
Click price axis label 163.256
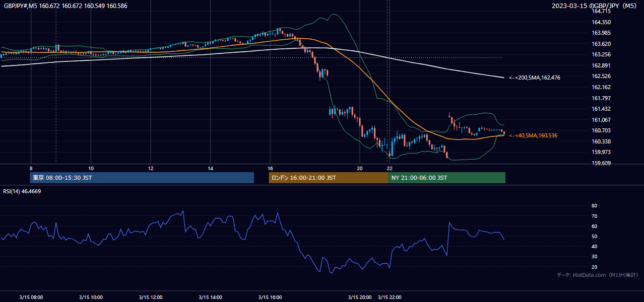pyautogui.click(x=601, y=54)
